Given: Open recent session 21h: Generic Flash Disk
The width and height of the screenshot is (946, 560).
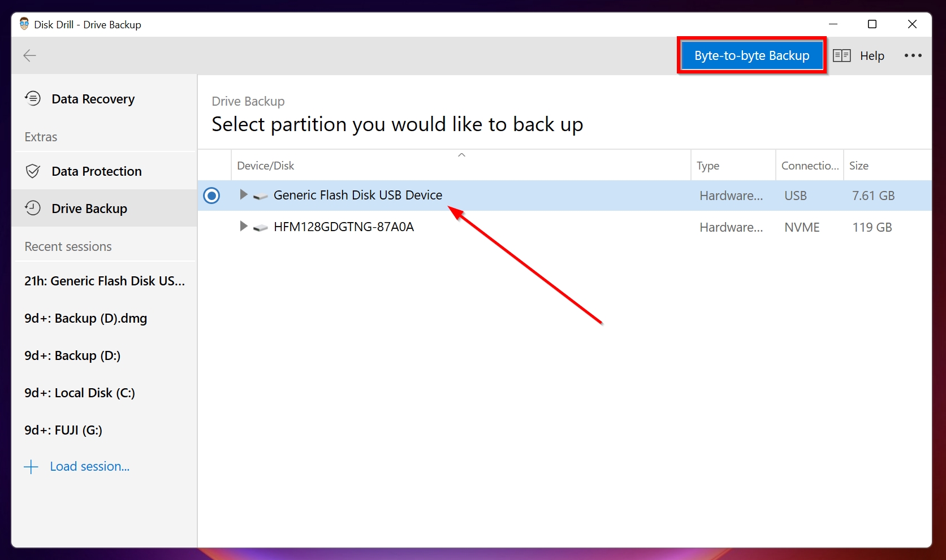Looking at the screenshot, I should coord(104,281).
